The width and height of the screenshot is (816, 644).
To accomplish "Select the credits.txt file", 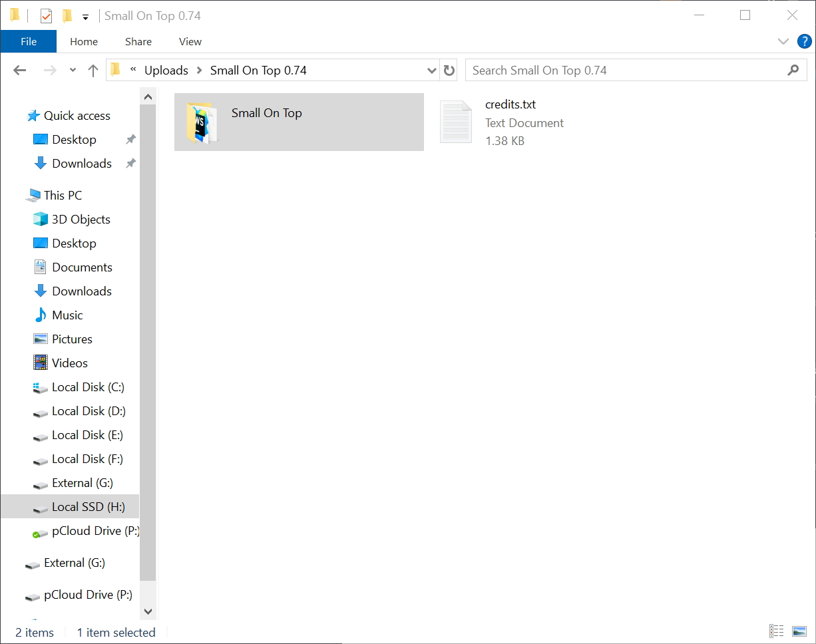I will (510, 105).
